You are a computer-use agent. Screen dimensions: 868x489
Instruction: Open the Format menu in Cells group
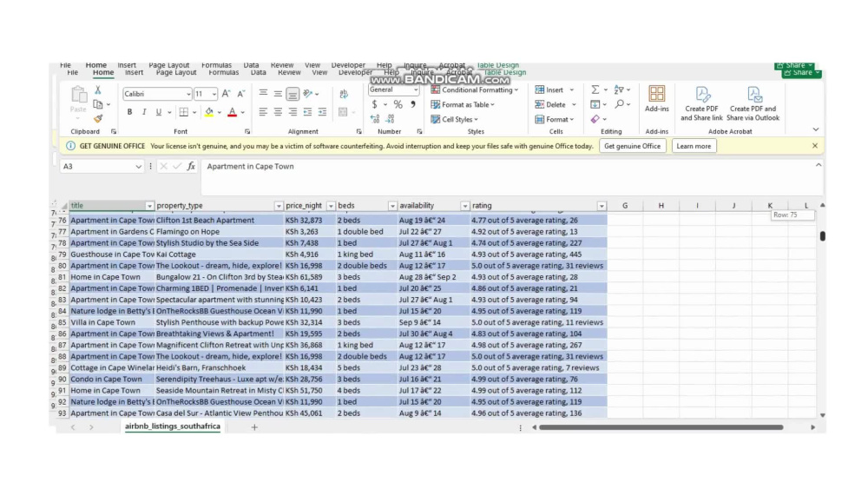pos(555,119)
